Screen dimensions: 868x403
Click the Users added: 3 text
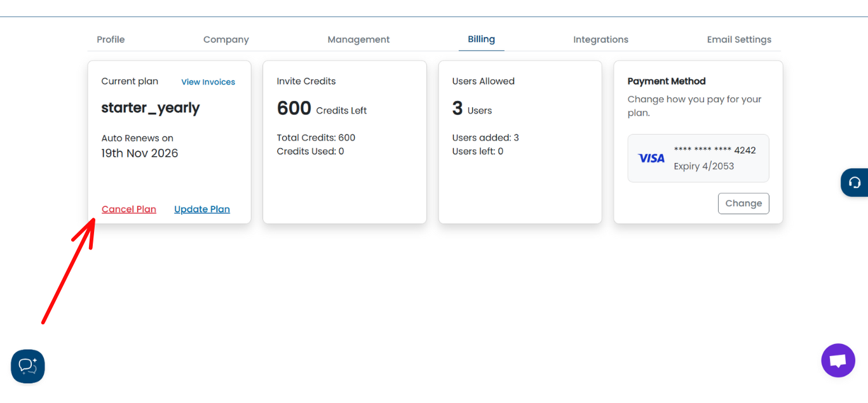pyautogui.click(x=485, y=138)
